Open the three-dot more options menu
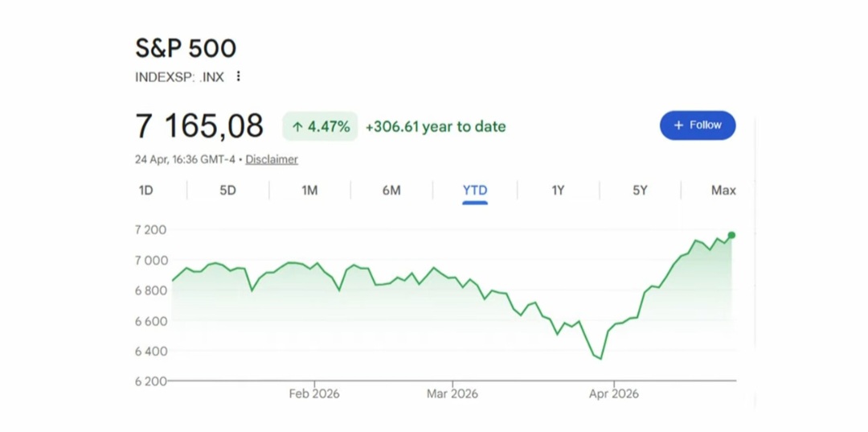The image size is (868, 432). click(238, 76)
